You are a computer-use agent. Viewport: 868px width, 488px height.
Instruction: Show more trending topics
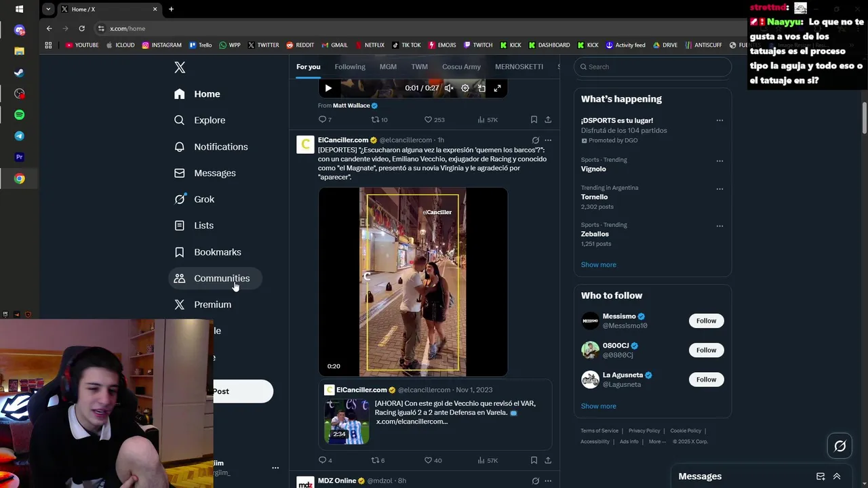[598, 264]
